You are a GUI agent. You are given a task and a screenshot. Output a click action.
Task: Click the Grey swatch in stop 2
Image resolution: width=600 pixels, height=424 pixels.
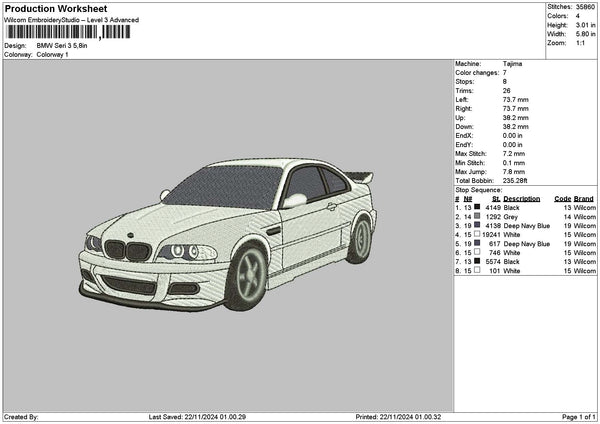[x=477, y=216]
